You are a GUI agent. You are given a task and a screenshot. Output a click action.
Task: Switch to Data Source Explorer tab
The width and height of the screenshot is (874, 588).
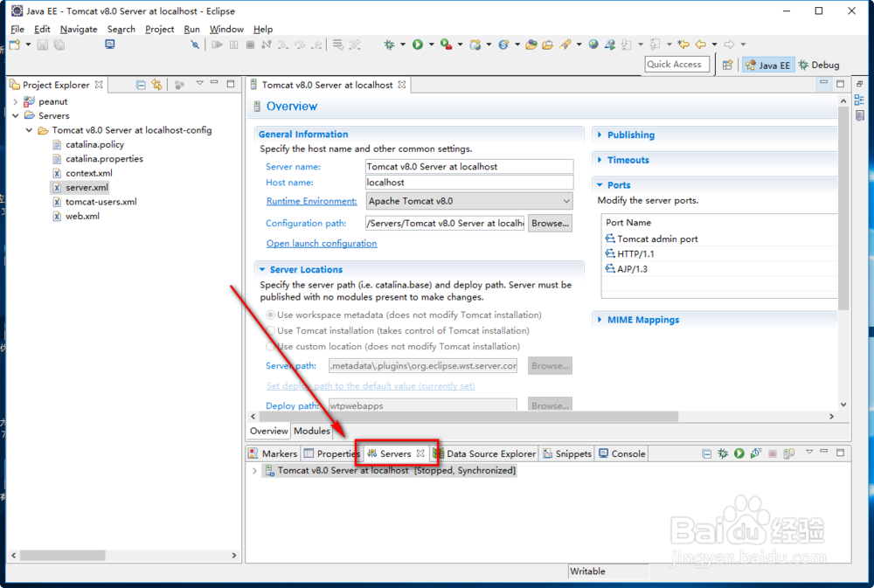(x=484, y=453)
